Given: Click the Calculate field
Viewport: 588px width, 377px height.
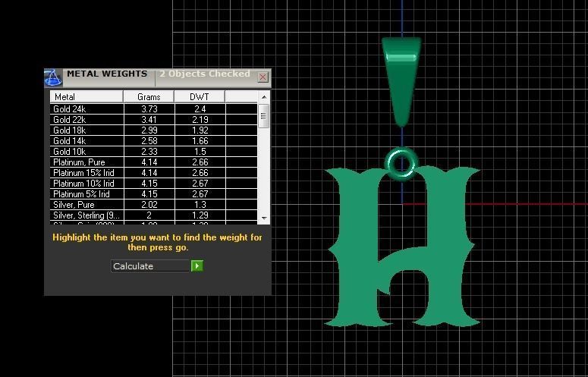Looking at the screenshot, I should [150, 265].
